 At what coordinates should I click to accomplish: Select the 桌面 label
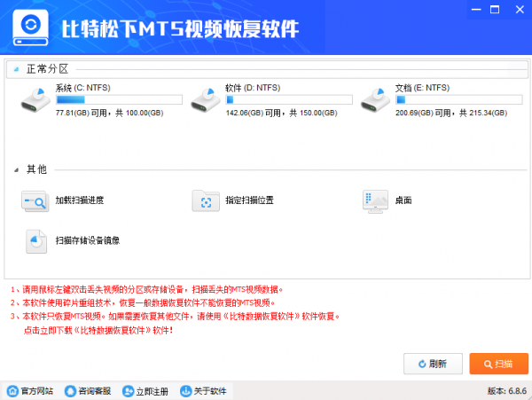pos(403,200)
